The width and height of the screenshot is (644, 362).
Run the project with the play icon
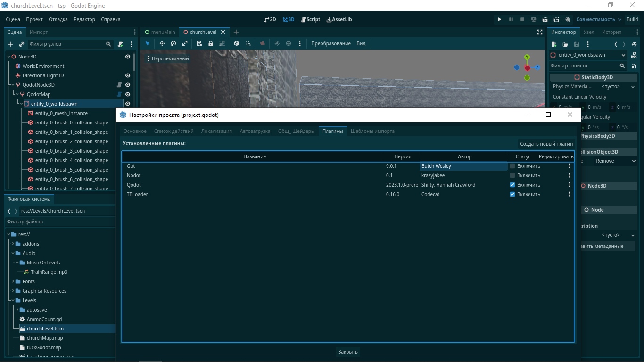[499, 19]
